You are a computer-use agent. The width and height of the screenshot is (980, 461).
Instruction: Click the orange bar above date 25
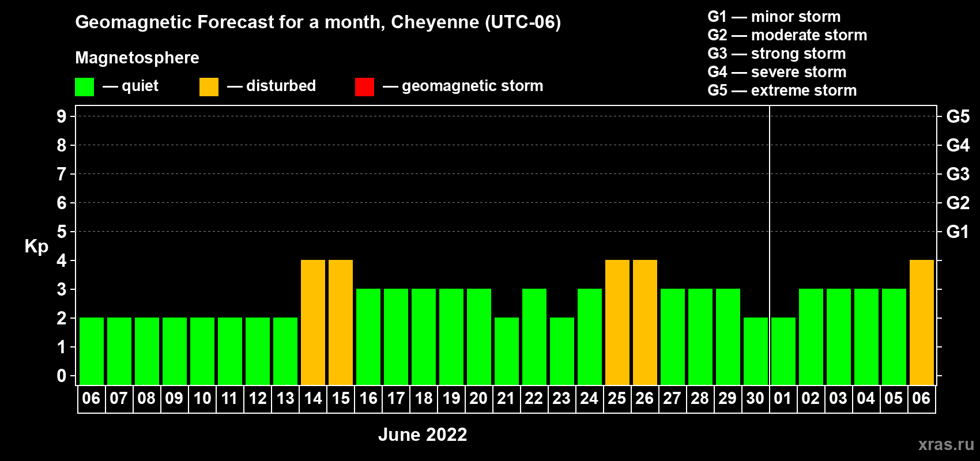[x=617, y=323]
